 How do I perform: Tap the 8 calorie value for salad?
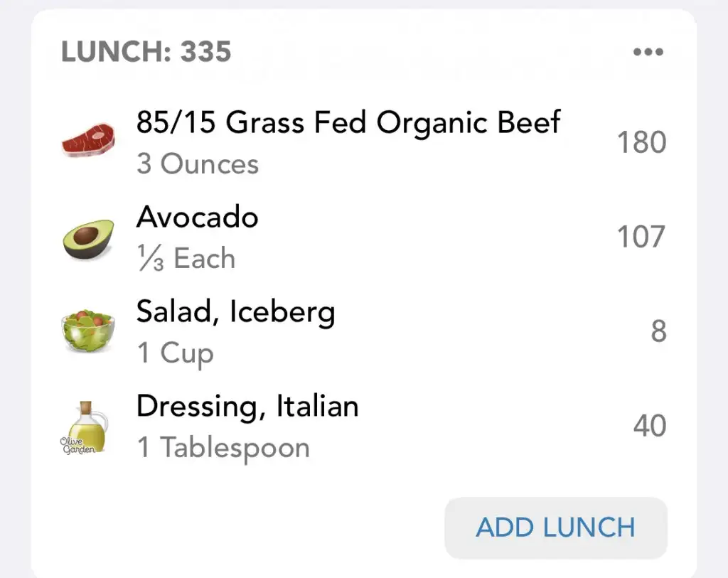pyautogui.click(x=658, y=331)
